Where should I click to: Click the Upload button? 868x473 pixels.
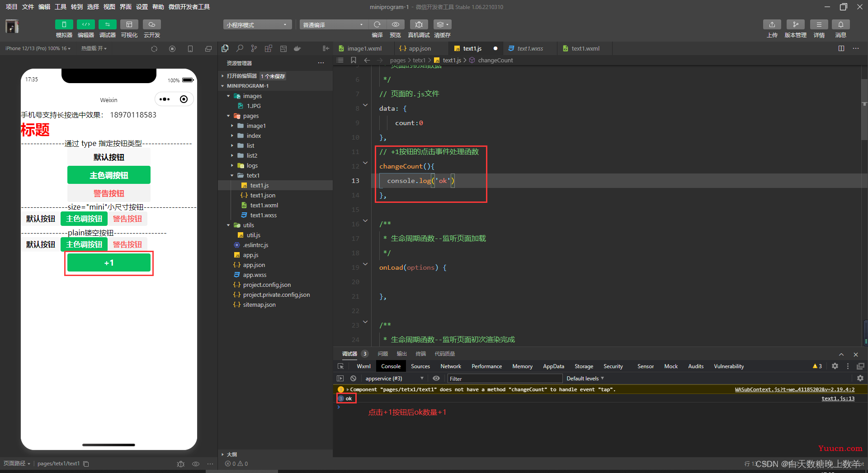coord(772,24)
